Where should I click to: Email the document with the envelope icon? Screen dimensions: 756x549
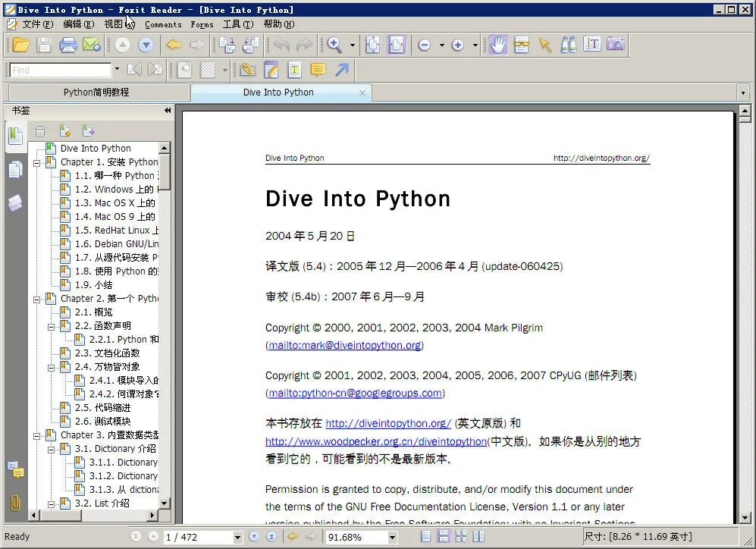pos(91,45)
